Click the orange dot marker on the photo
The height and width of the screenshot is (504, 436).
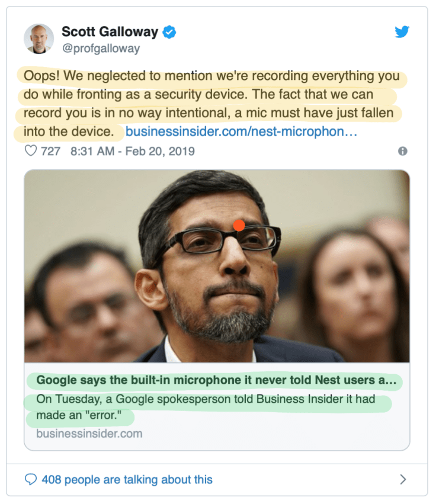tap(239, 225)
